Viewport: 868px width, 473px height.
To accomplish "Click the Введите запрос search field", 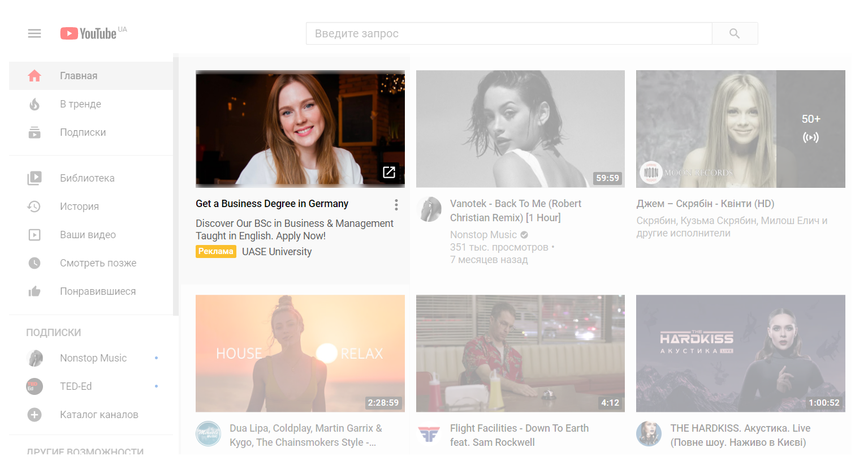I will (508, 33).
